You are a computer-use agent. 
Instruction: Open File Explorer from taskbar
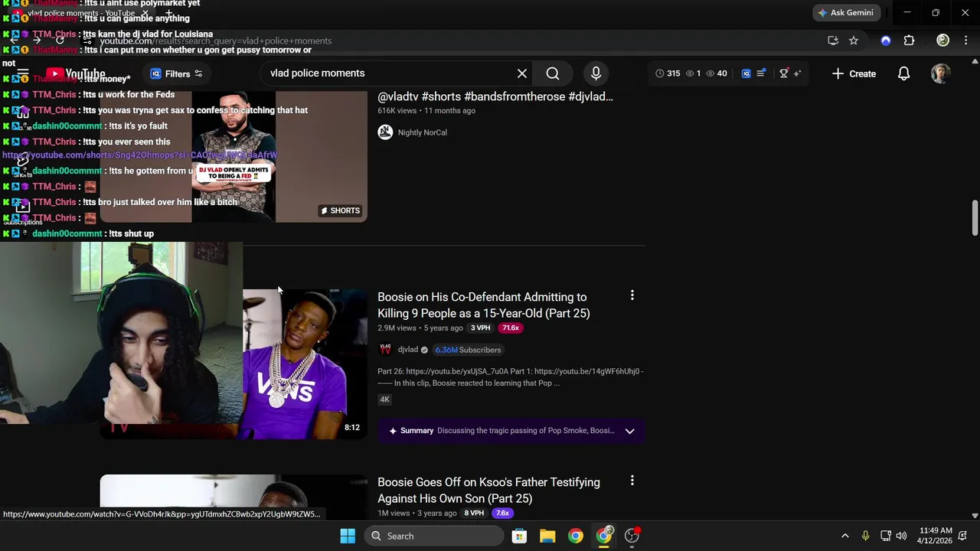547,536
